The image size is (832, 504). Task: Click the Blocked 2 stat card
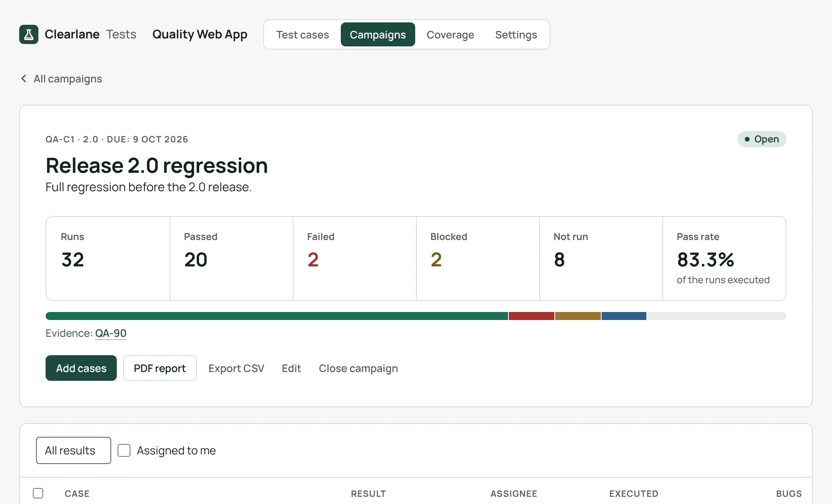478,258
